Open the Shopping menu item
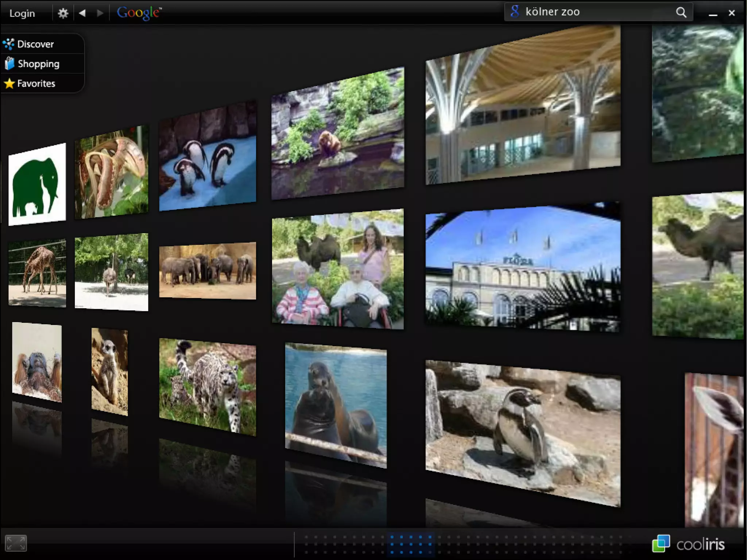Viewport: 747px width, 560px height. [38, 64]
